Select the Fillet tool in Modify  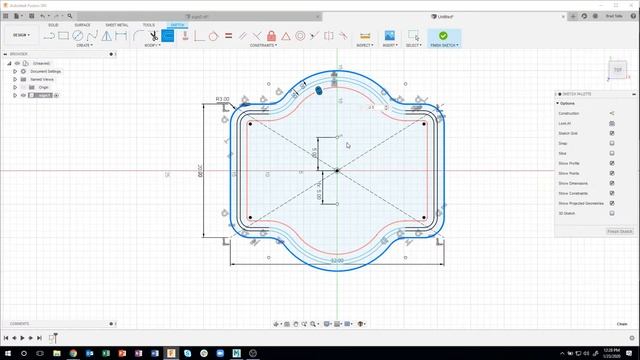(138, 36)
